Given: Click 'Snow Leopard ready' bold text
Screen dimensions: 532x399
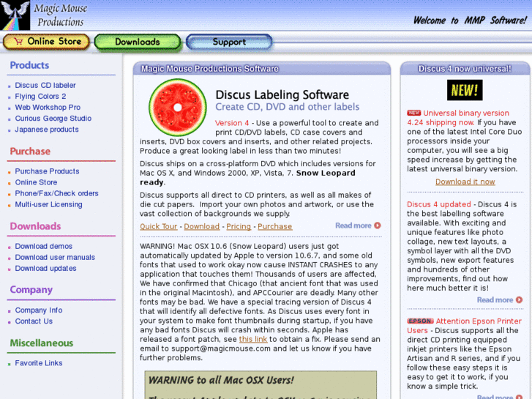Looking at the screenshot, I should [x=247, y=178].
